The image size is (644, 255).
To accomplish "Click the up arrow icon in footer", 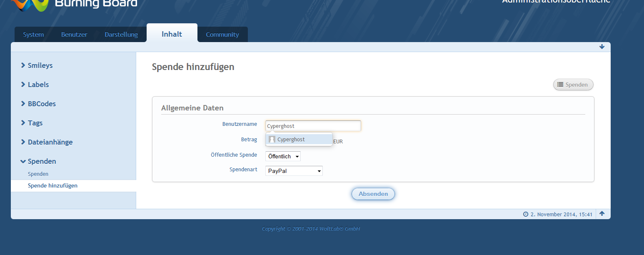I will (602, 214).
